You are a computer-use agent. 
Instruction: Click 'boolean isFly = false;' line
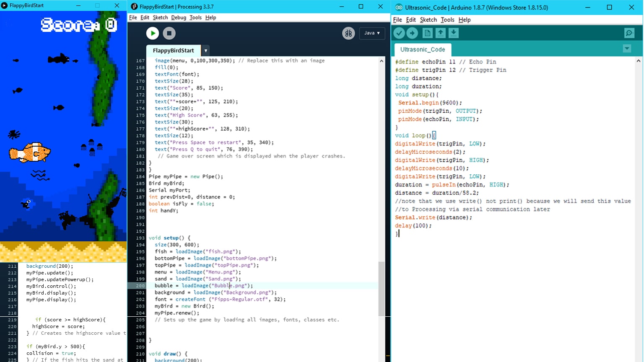pyautogui.click(x=182, y=204)
